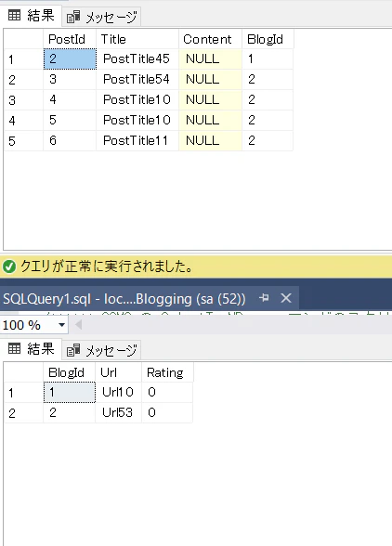Select row header 3 in Posts grid
Image resolution: width=392 pixels, height=546 pixels.
[23, 100]
